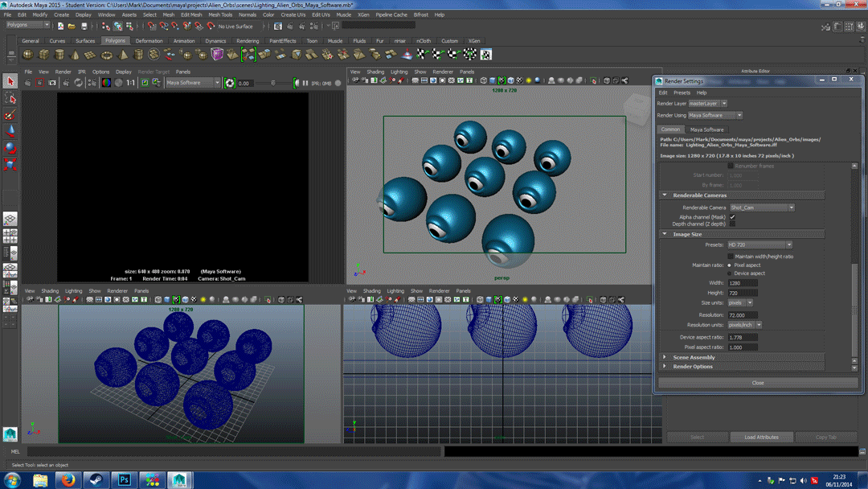Toggle wireframe display in the persp viewport toolbar

coord(482,80)
